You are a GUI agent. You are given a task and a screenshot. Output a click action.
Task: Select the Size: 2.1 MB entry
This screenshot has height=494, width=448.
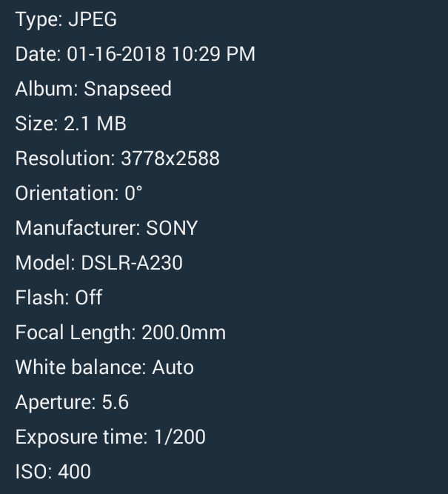tap(70, 124)
